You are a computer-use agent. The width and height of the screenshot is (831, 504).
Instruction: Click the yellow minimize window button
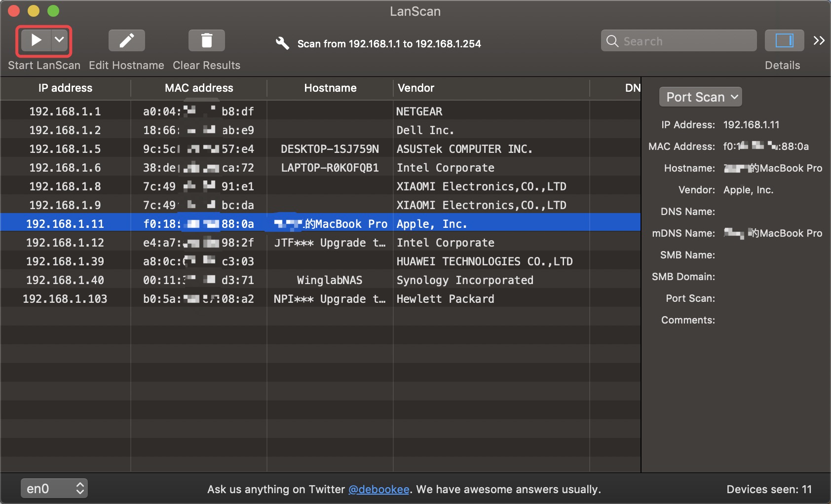tap(34, 11)
